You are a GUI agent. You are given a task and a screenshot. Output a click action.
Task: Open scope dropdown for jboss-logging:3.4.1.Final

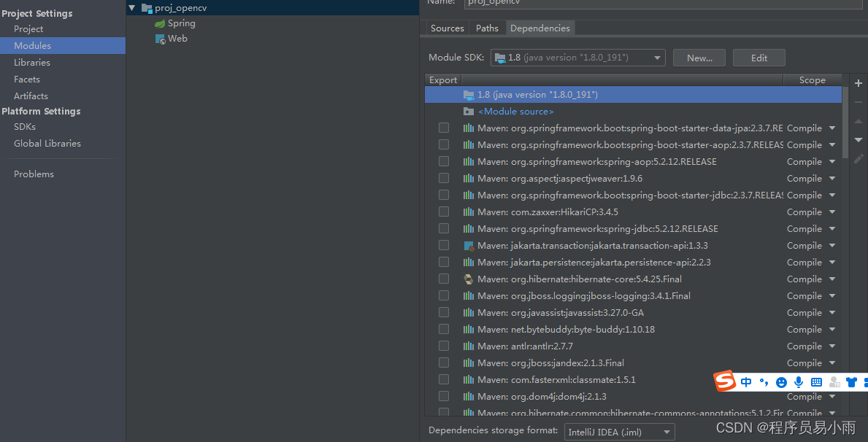pyautogui.click(x=832, y=296)
